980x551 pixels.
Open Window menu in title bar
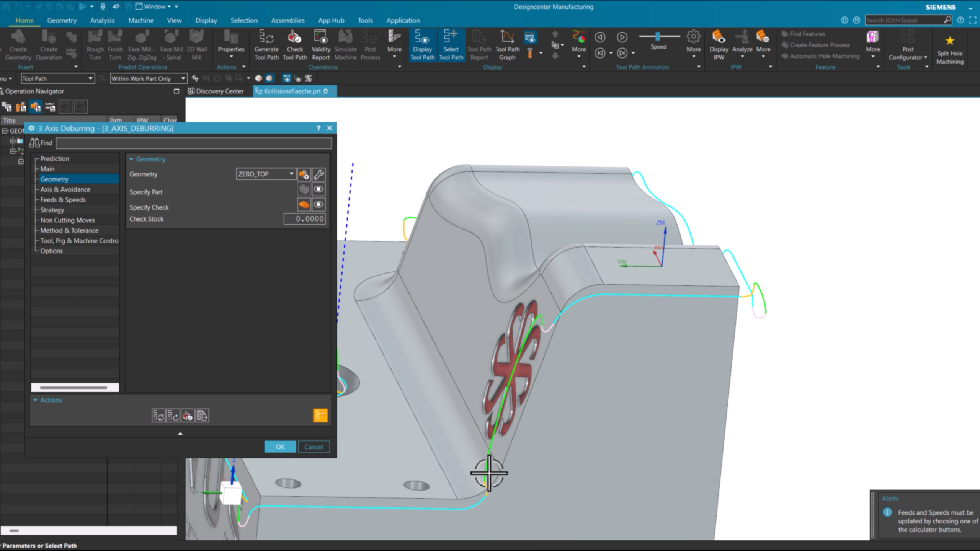click(x=154, y=7)
